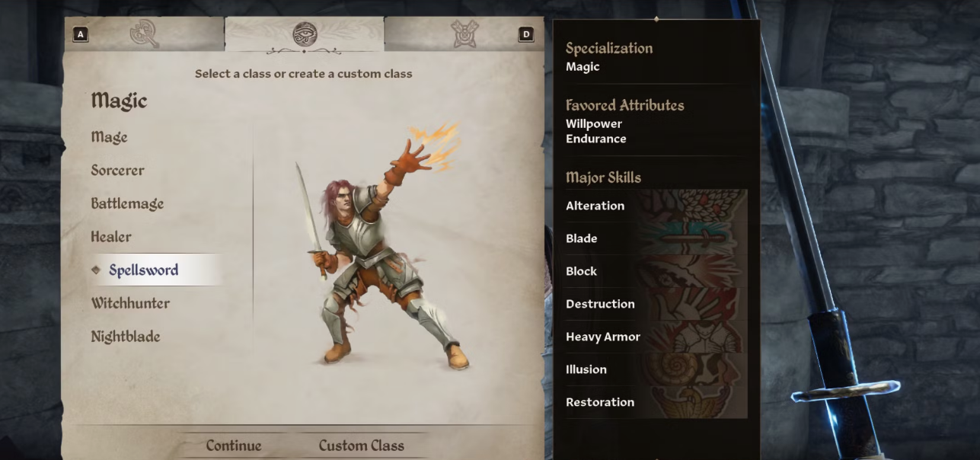980x460 pixels.
Task: Choose the Nightblade class entry
Action: pos(126,337)
